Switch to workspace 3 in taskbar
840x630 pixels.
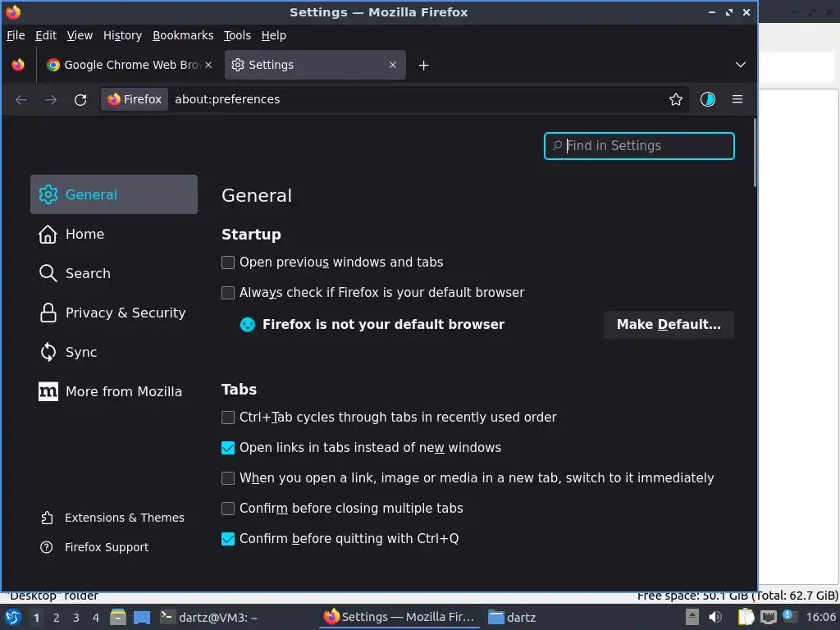[x=76, y=618]
